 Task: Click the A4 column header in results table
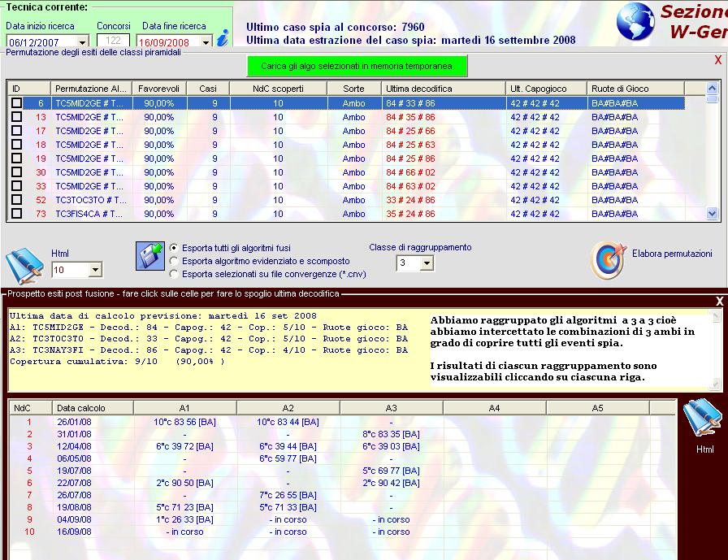495,408
